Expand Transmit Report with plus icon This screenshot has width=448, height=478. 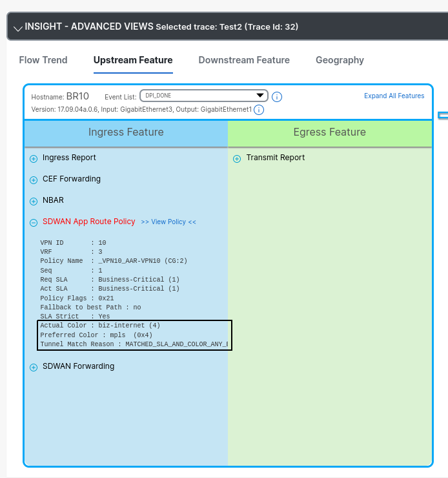coord(237,158)
